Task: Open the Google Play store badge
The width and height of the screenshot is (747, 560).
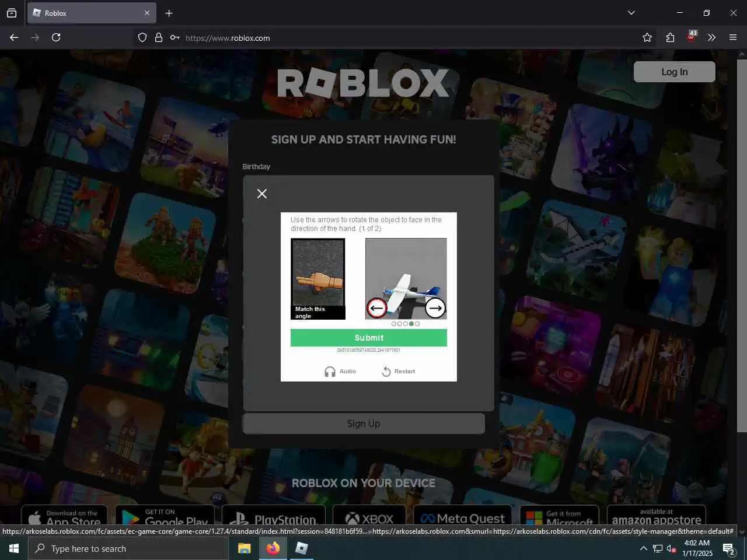Action: (165, 516)
